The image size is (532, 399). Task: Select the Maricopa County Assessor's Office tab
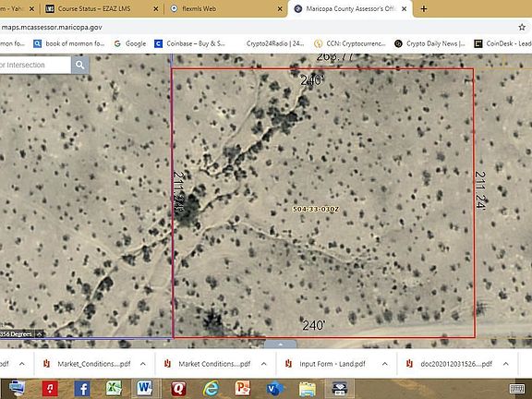click(350, 9)
